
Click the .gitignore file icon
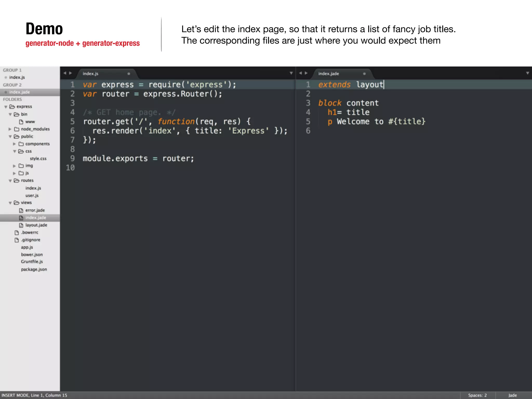[x=17, y=240]
